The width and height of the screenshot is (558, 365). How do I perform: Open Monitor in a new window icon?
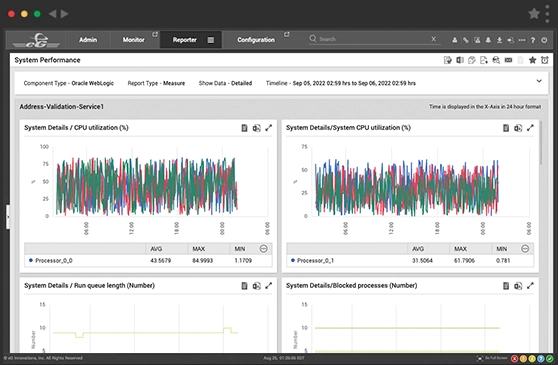155,35
